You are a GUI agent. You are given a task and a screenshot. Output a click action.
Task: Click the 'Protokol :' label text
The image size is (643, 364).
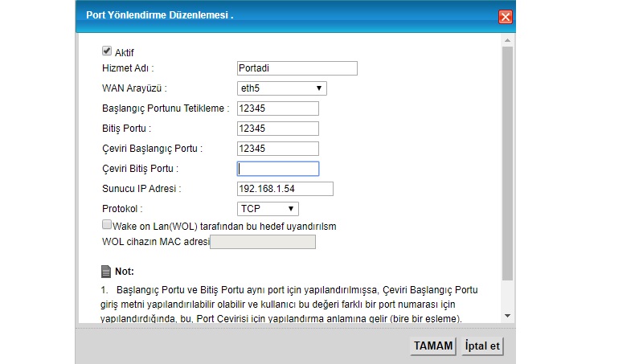pos(122,209)
